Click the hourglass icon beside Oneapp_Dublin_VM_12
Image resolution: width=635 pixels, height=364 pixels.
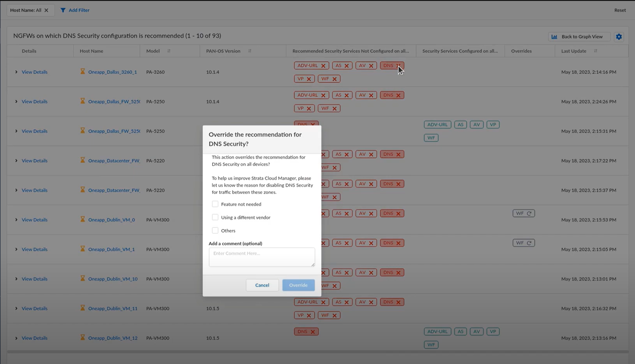click(82, 337)
